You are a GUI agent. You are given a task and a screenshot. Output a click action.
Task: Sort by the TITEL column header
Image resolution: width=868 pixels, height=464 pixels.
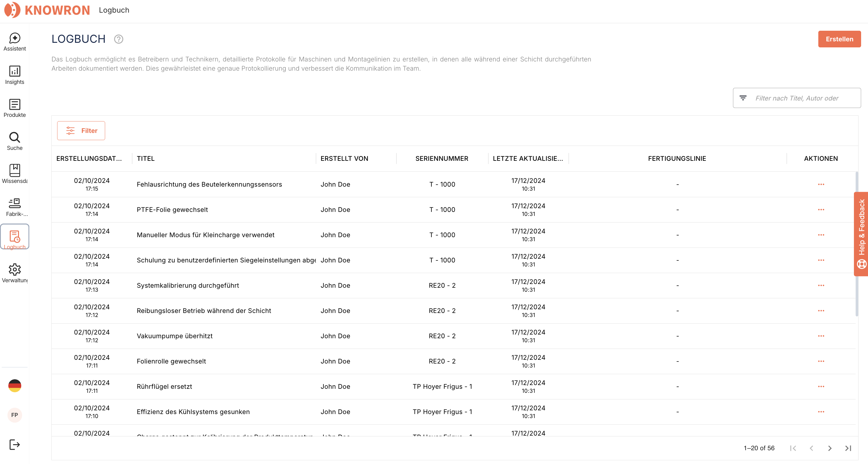(146, 158)
